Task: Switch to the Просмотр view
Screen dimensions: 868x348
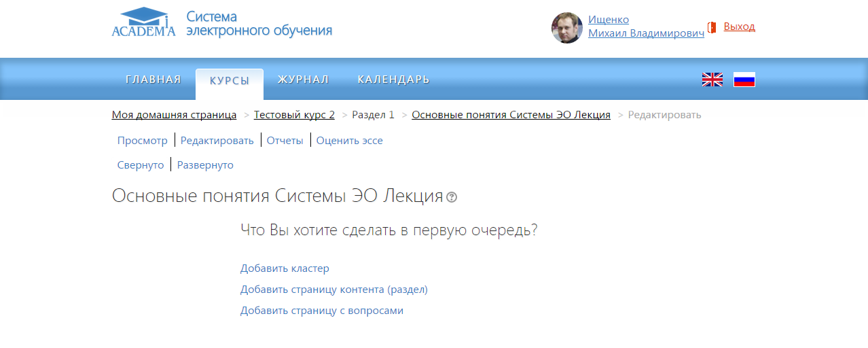Action: coord(142,141)
